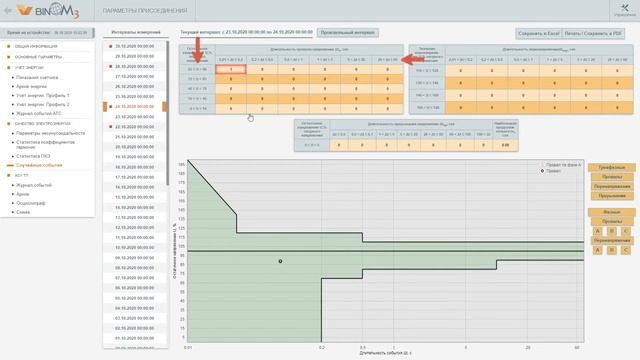Open Архив under АСУ ТП
Screen dimensions: 640x360
pyautogui.click(x=22, y=194)
